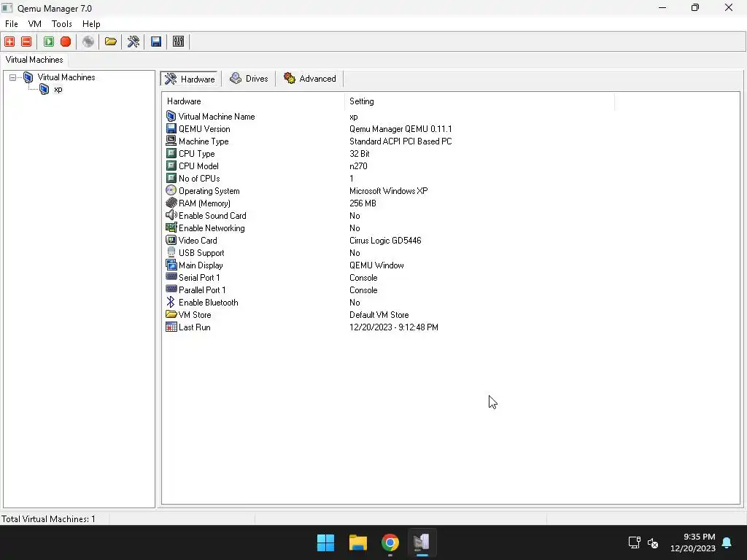This screenshot has width=747, height=560.
Task: Click the 'Cirrus Logic GD5446' value
Action: 385,240
